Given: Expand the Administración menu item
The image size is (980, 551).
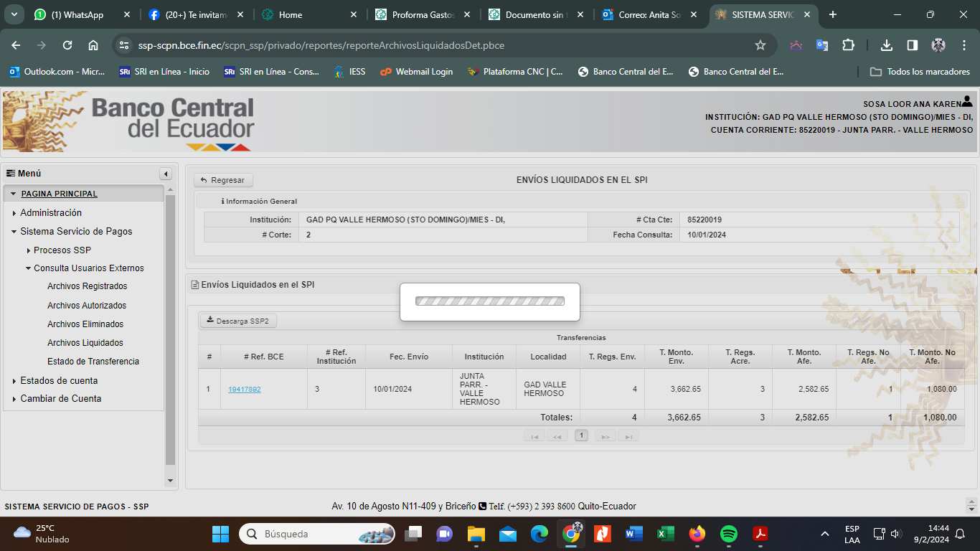Looking at the screenshot, I should click(50, 212).
